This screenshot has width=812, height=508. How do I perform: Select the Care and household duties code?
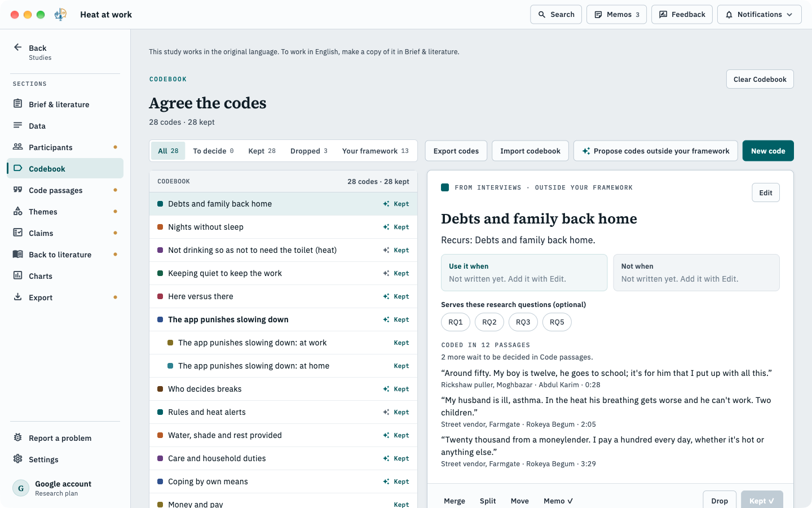tap(283, 458)
